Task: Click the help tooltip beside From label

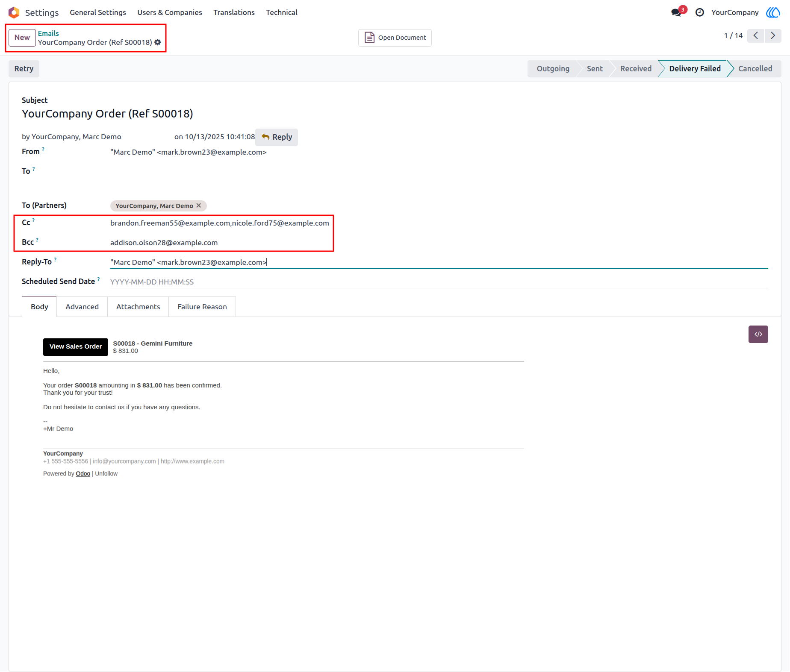Action: [43, 149]
